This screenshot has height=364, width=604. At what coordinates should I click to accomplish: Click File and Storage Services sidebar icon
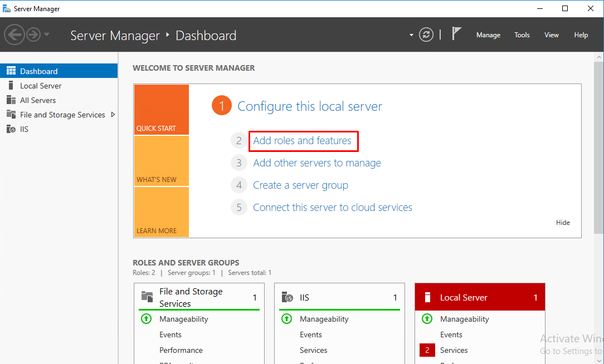11,115
